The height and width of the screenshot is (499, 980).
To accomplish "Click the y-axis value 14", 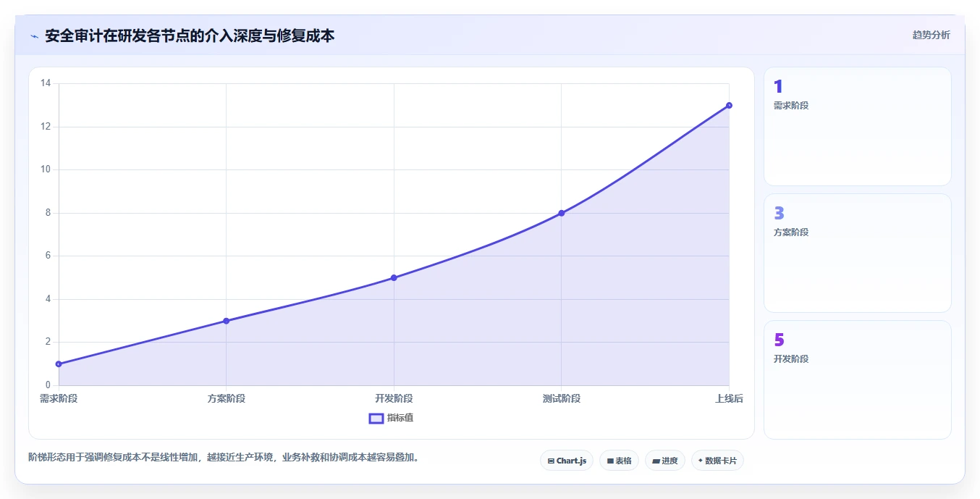I will tap(46, 83).
